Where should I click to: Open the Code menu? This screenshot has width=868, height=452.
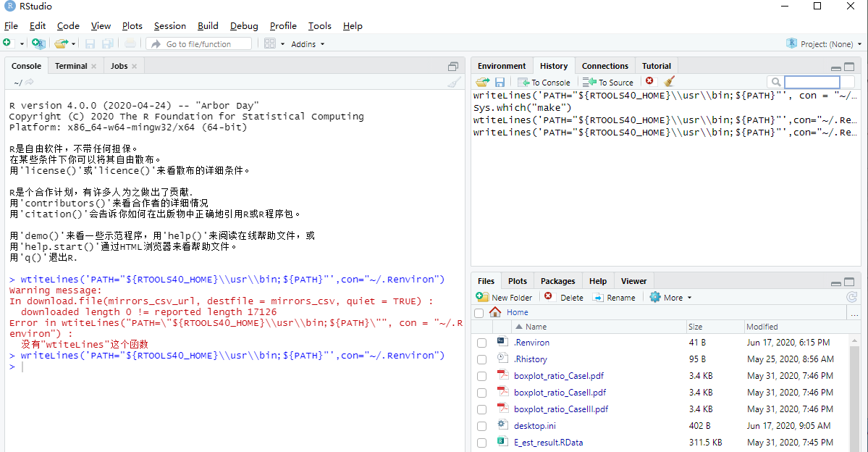[68, 25]
